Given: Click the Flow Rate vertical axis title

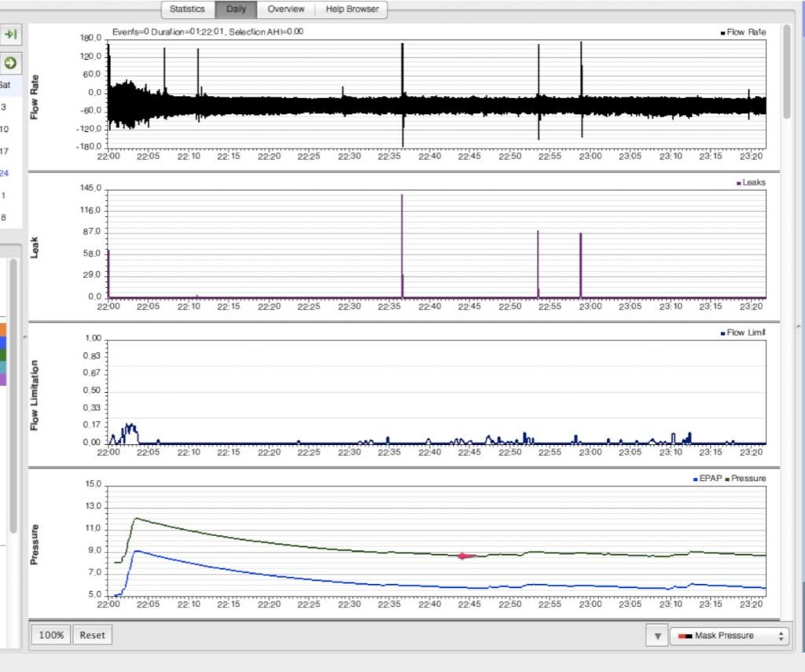Looking at the screenshot, I should [x=35, y=97].
